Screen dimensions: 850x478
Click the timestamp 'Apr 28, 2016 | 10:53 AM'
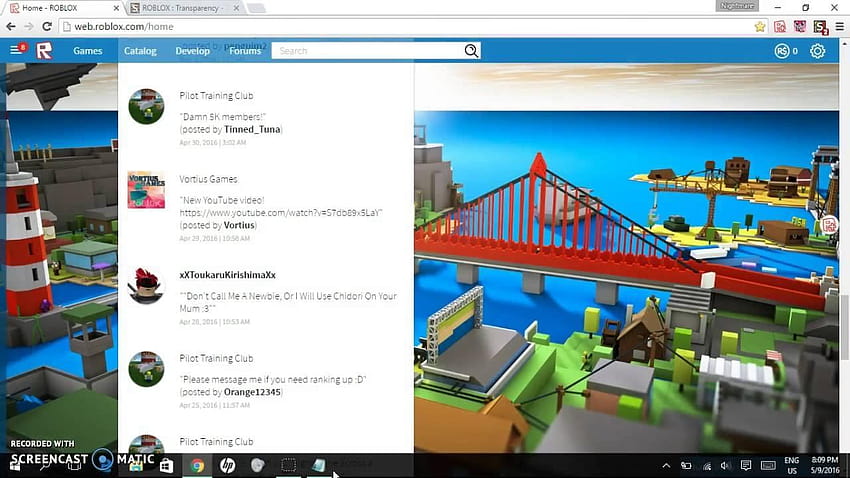coord(215,321)
